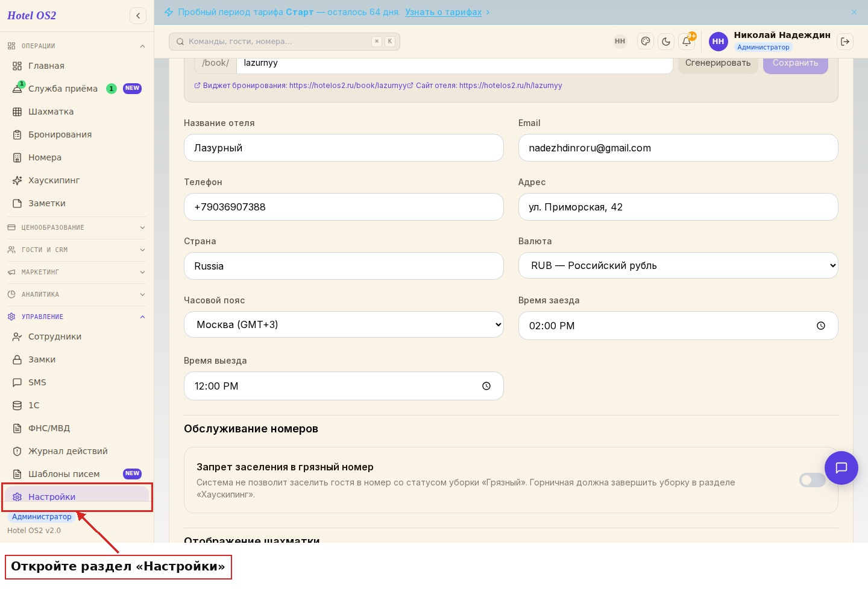The width and height of the screenshot is (868, 597).
Task: Open the Валюта currency dropdown
Action: [678, 265]
